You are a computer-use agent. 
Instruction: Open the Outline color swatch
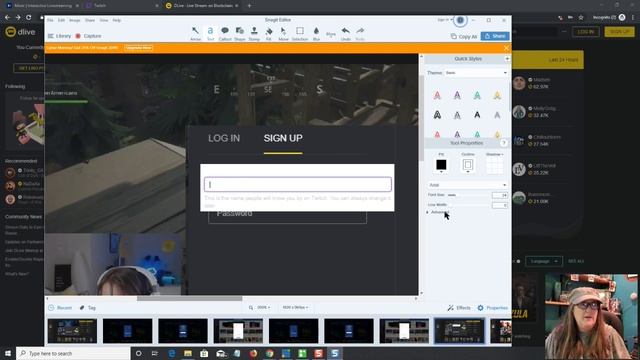coord(468,165)
